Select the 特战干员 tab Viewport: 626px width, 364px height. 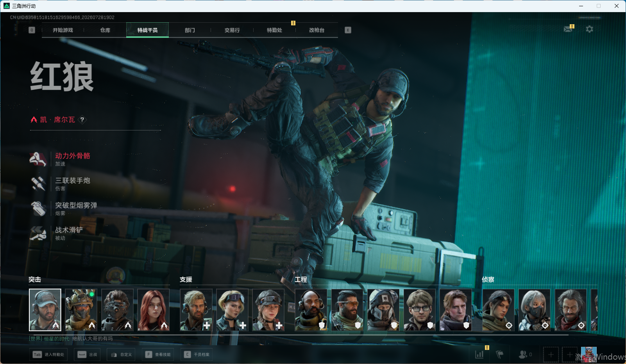click(147, 30)
